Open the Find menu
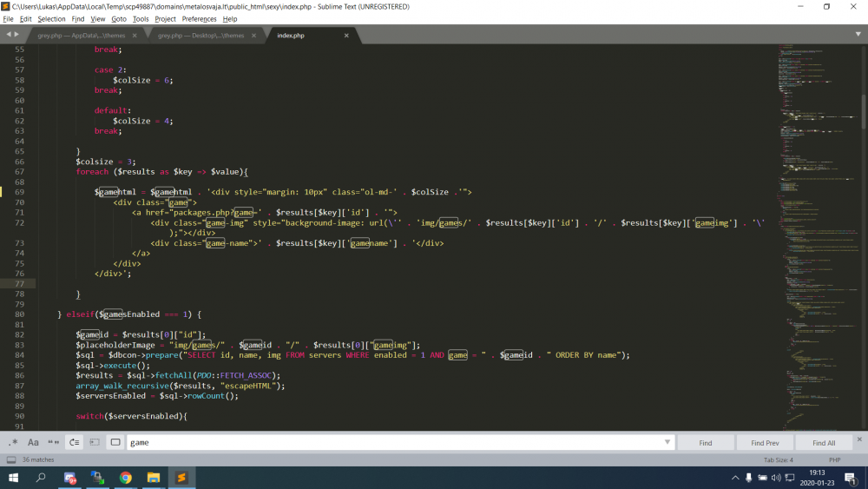 [78, 19]
